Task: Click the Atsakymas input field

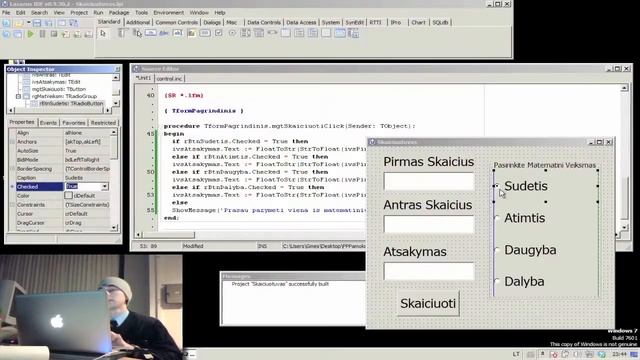Action: [x=429, y=271]
